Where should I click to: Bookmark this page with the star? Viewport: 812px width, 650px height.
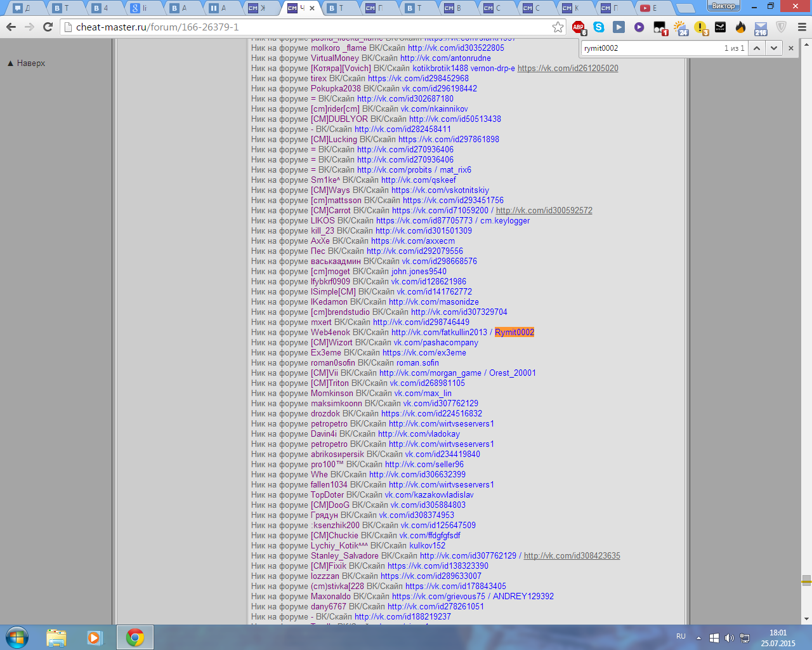[558, 27]
